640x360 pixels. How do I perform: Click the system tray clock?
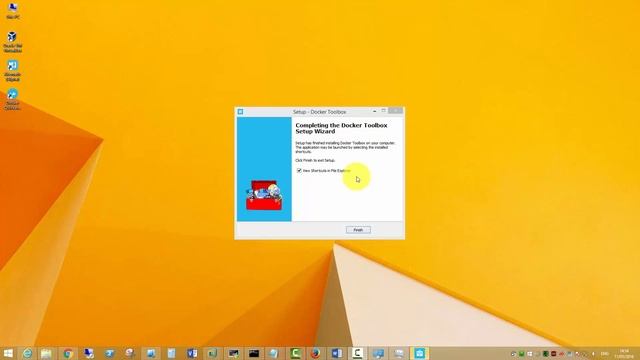pos(624,353)
